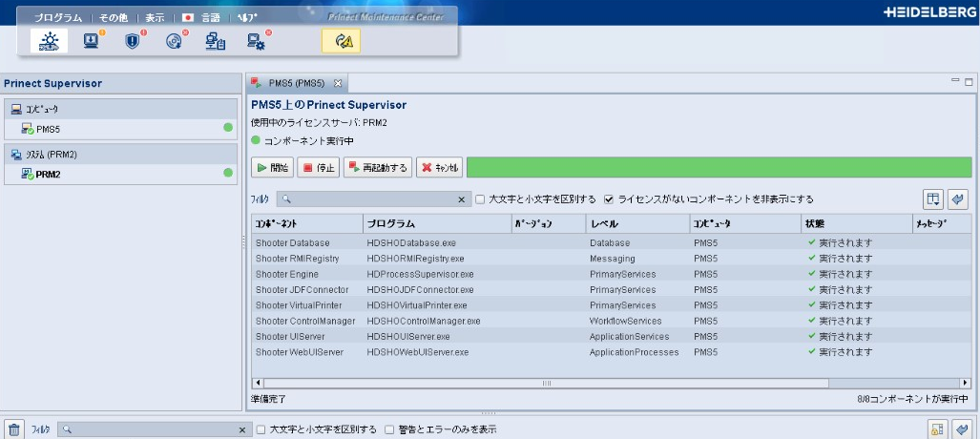Select the Shooter ControlManager row
This screenshot has height=439, width=980.
click(x=612, y=321)
